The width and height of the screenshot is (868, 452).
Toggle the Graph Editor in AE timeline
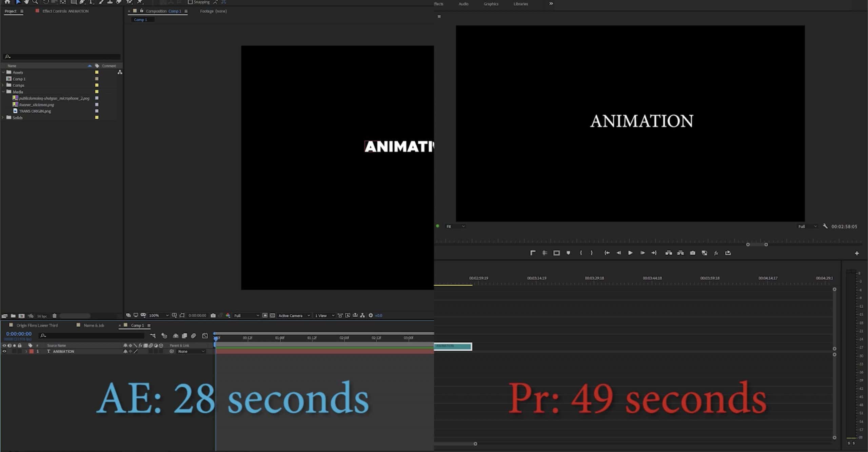[205, 336]
